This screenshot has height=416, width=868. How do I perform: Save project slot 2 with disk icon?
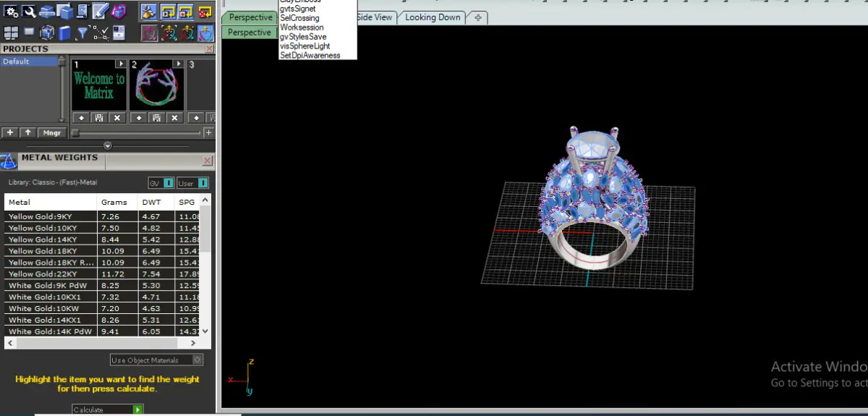(156, 117)
